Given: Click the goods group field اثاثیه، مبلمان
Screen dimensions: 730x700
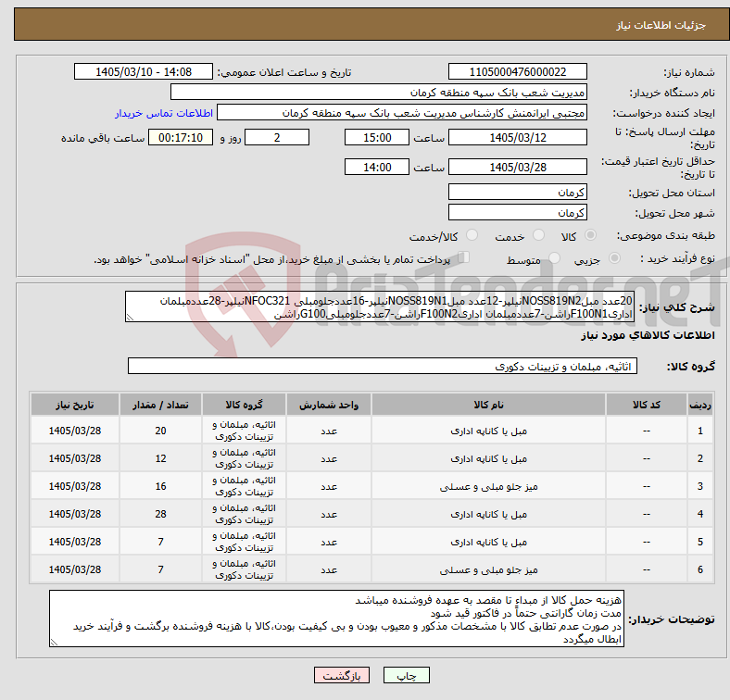Looking at the screenshot, I should [383, 366].
